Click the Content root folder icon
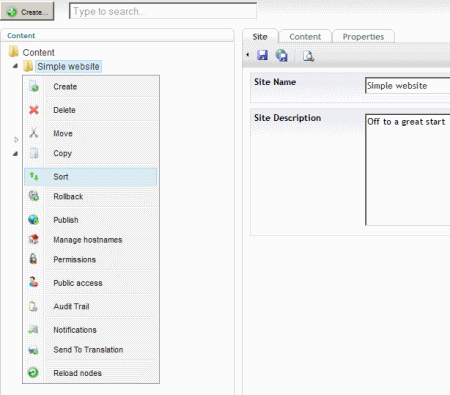This screenshot has height=395, width=450. 14,52
